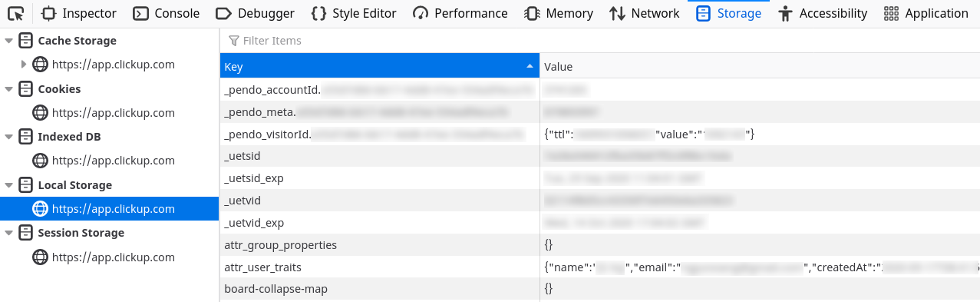This screenshot has width=980, height=302.
Task: Open the Performance tab
Action: 460,13
